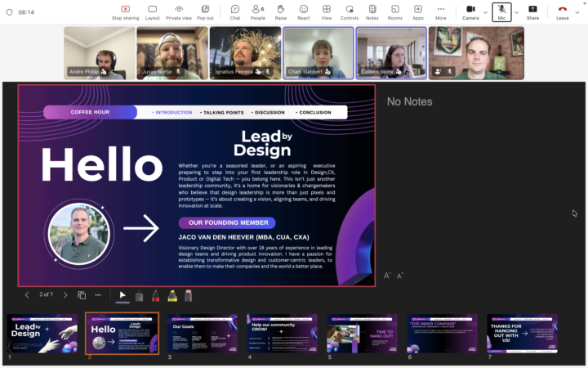Click the Coffee Hour pill on slide
588x368 pixels.
tap(91, 112)
